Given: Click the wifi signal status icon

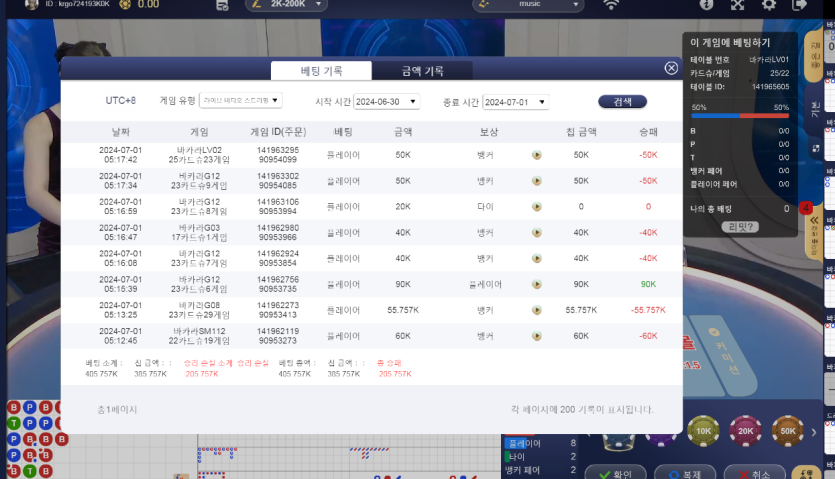Looking at the screenshot, I should (611, 5).
